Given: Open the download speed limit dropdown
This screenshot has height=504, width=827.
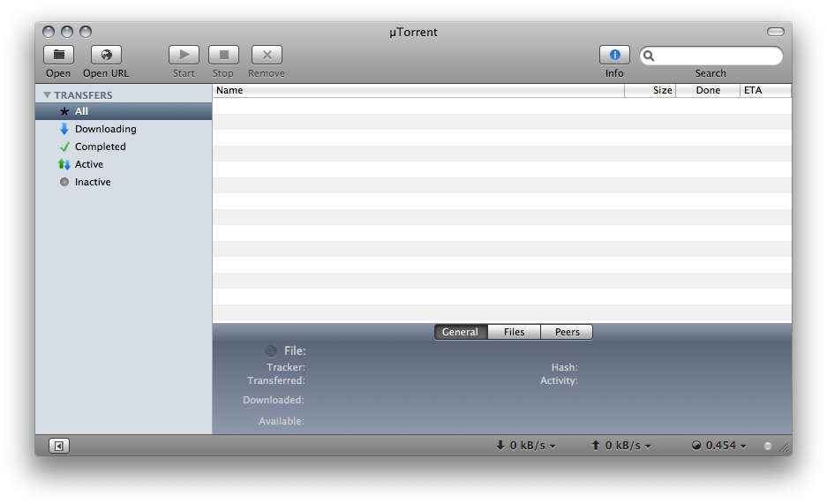Looking at the screenshot, I should tap(526, 446).
